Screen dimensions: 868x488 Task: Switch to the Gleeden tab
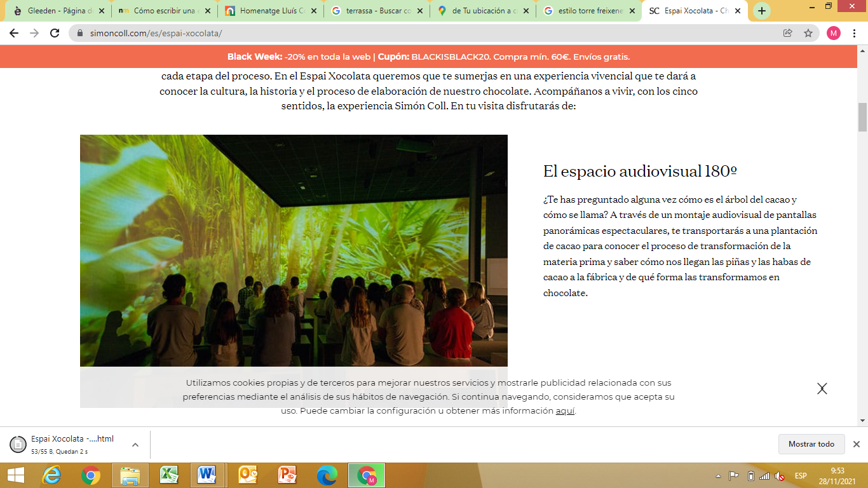56,11
